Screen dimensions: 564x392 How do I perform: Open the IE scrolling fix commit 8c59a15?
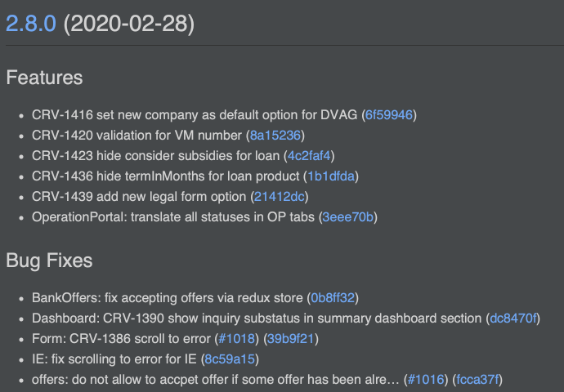coord(231,359)
